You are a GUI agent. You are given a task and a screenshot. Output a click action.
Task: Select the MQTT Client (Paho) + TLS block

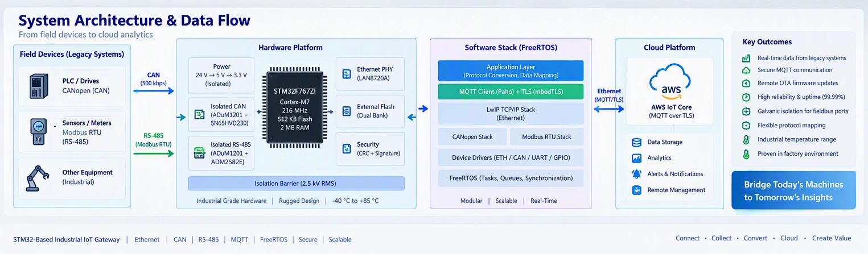tap(511, 91)
